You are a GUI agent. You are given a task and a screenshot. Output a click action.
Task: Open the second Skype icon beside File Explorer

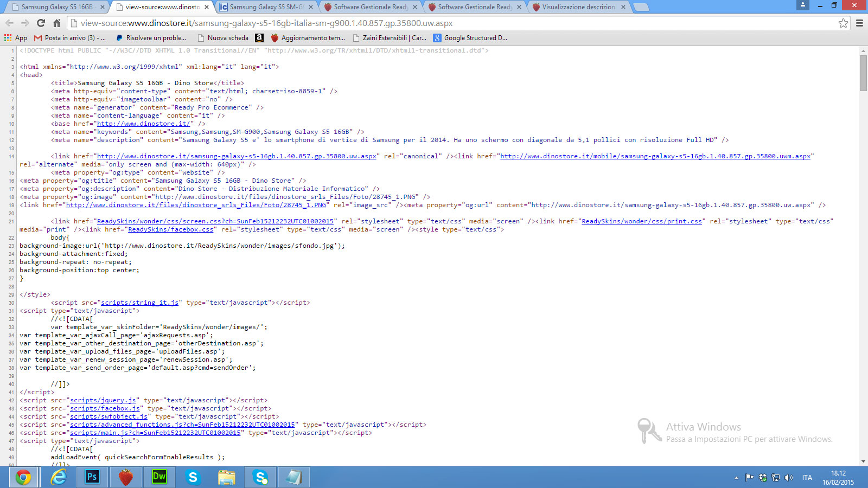[x=260, y=477]
